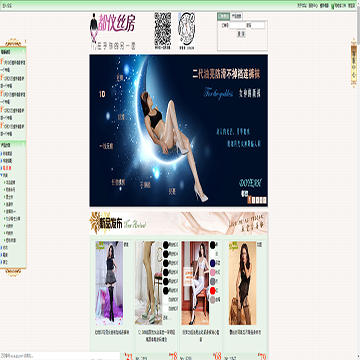Image resolution: width=360 pixels, height=360 pixels.
Task: Click the 78 price of green heels product
Action: pos(173,356)
